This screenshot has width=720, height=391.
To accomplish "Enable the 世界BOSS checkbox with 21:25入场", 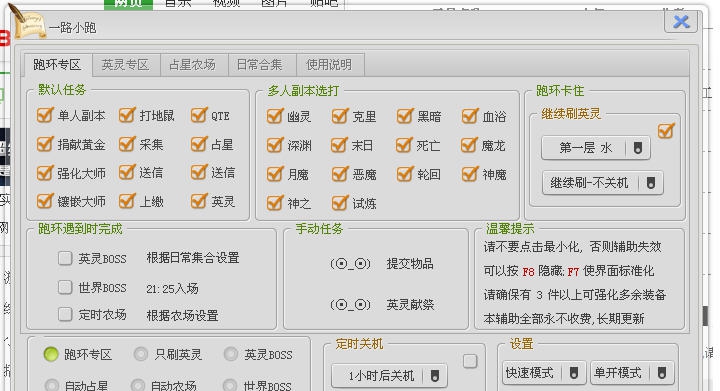I will 65,287.
